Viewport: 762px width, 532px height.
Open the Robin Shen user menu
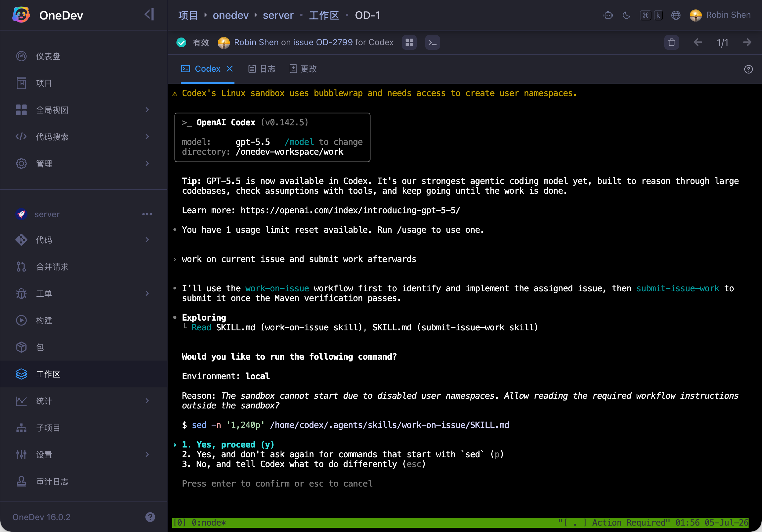click(x=720, y=15)
